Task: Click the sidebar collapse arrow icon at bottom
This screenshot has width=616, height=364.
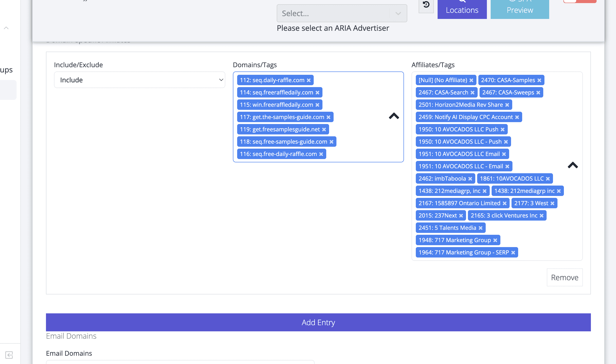Action: point(9,355)
